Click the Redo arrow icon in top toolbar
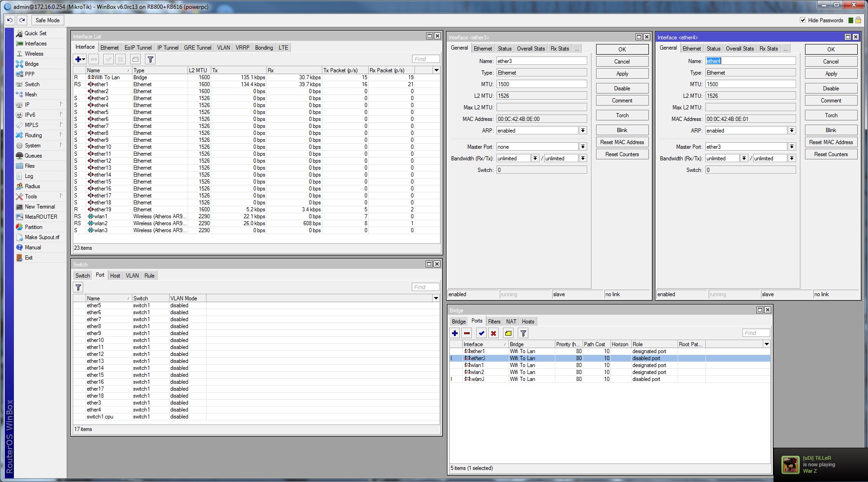The width and height of the screenshot is (868, 482). tap(22, 20)
